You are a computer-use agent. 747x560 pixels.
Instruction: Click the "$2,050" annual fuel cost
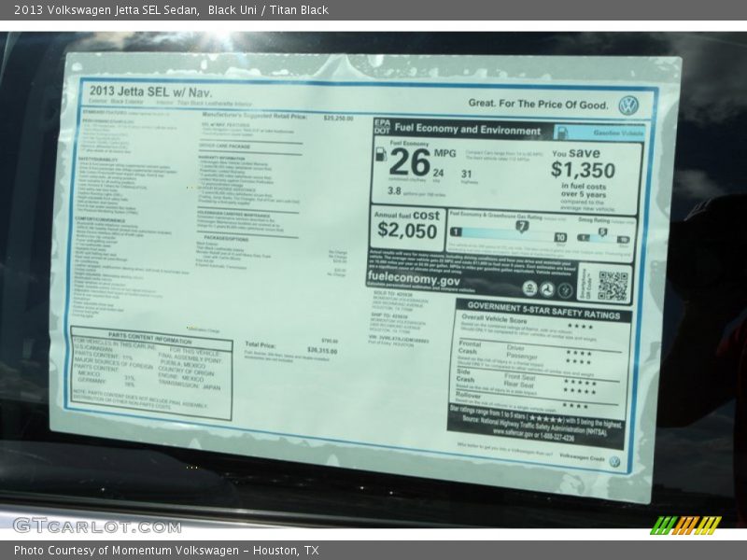tap(407, 231)
